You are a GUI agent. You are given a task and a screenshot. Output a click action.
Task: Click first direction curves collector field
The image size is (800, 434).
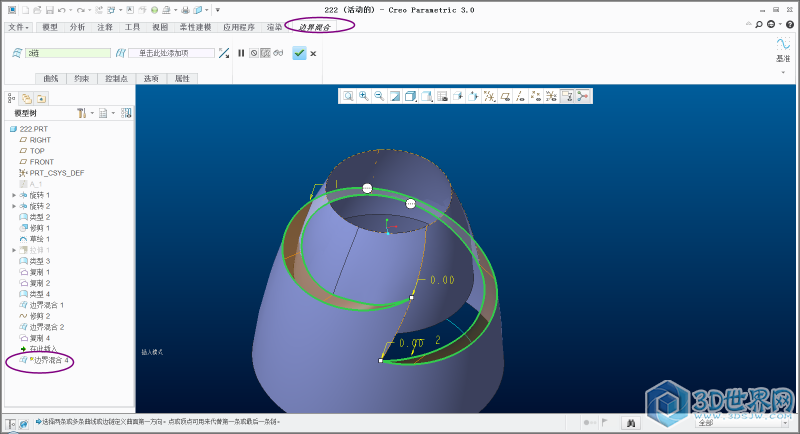tap(68, 53)
